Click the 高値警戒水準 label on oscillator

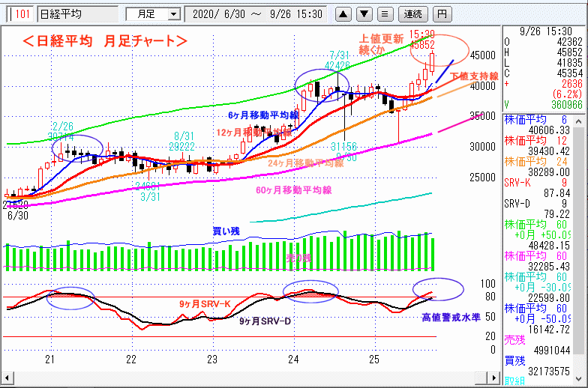pyautogui.click(x=450, y=318)
